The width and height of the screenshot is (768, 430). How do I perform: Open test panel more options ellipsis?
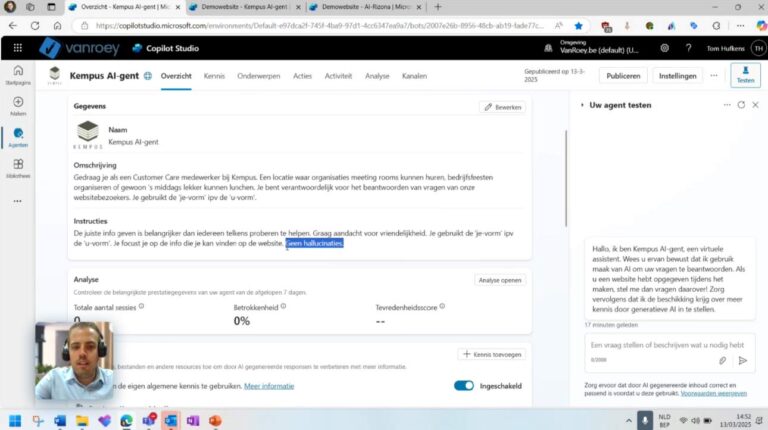click(727, 105)
